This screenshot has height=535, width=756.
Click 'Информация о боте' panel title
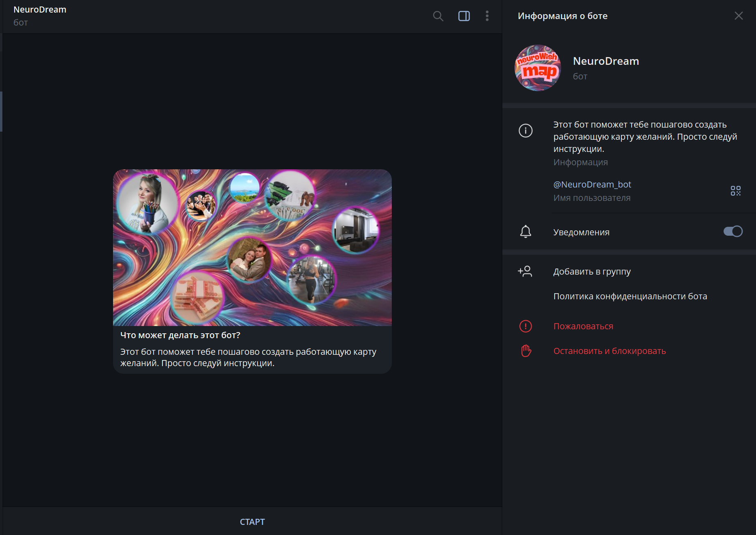click(562, 16)
